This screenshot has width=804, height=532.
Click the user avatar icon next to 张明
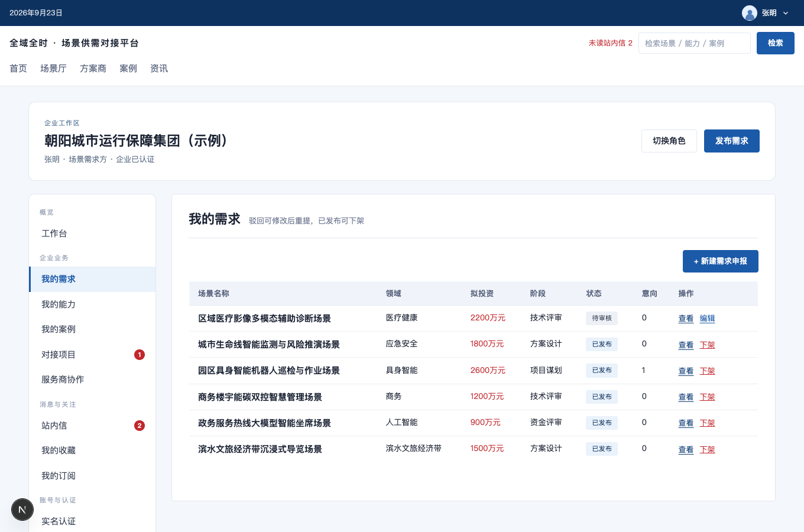click(x=750, y=13)
